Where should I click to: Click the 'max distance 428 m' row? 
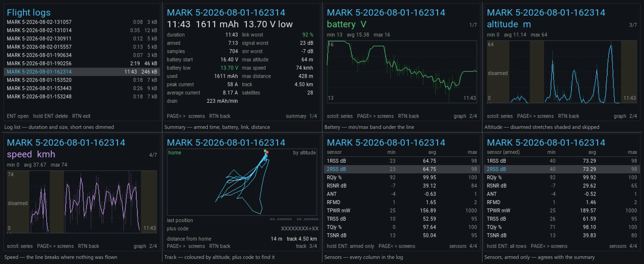pyautogui.click(x=278, y=76)
